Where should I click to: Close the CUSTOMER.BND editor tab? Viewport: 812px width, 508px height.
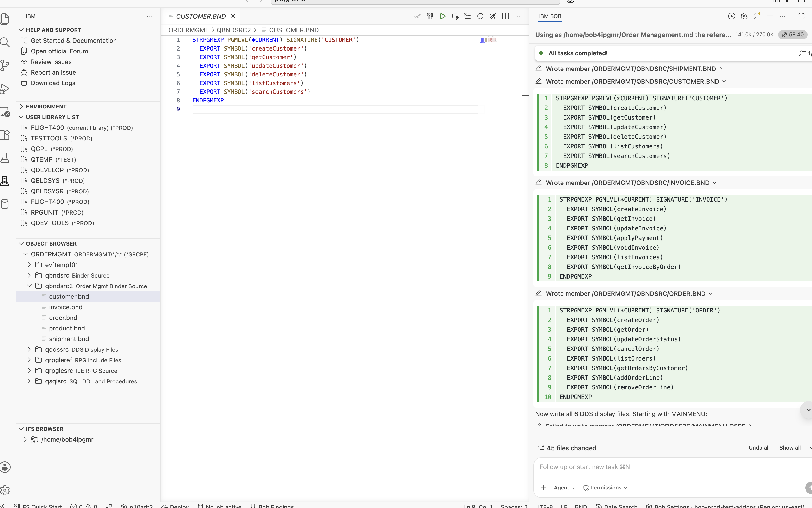pos(233,16)
